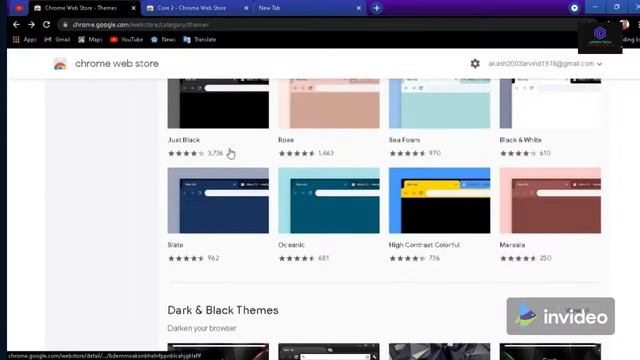The width and height of the screenshot is (640, 360).
Task: Click the chrome web store rainbow logo
Action: coord(60,64)
